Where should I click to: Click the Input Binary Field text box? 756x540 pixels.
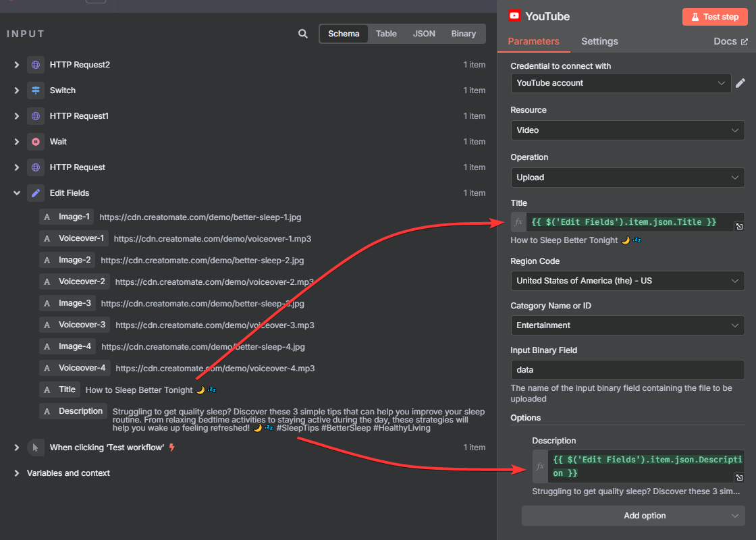click(627, 370)
